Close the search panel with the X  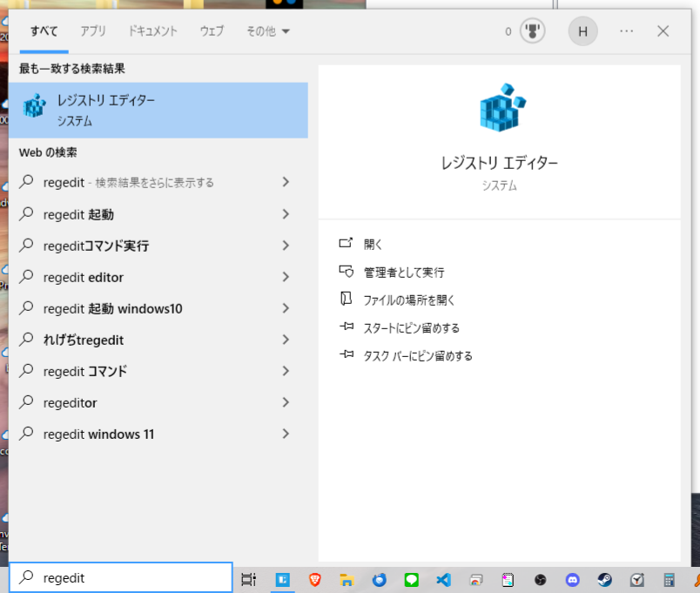tap(663, 31)
